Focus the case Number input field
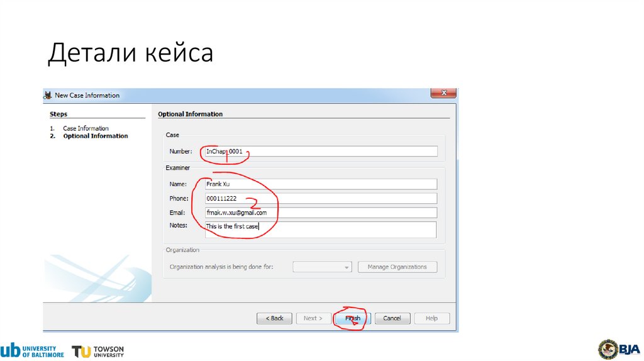 point(321,151)
